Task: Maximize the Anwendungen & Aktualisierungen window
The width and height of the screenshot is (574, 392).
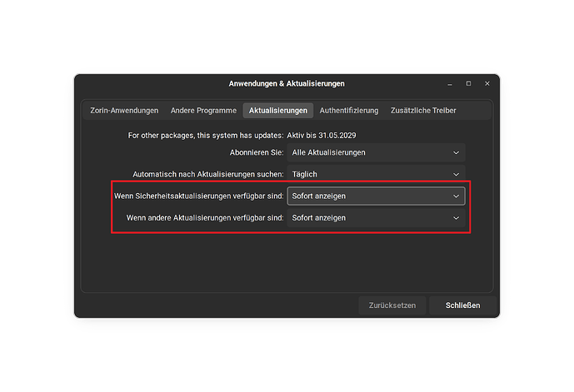Action: [x=468, y=84]
